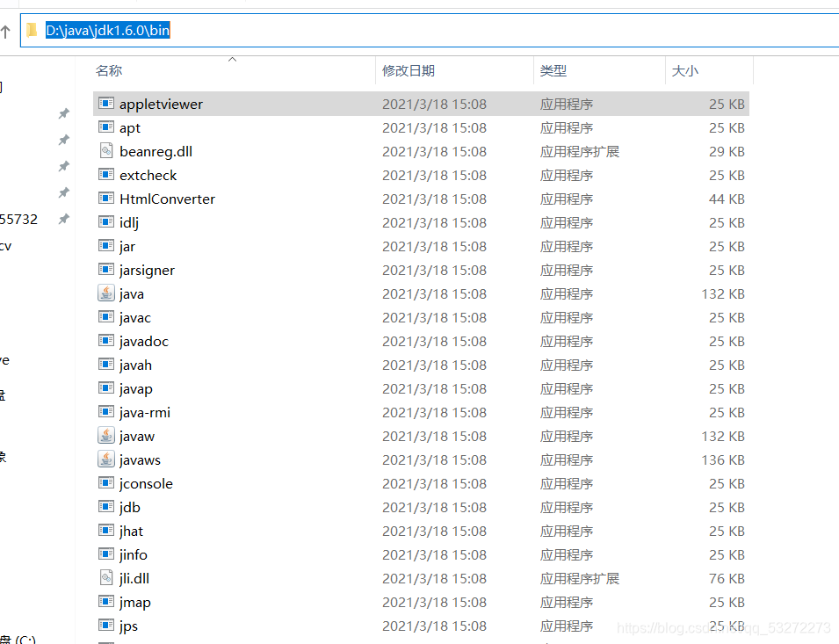Select the apt file name
The height and width of the screenshot is (644, 839).
pyautogui.click(x=130, y=128)
